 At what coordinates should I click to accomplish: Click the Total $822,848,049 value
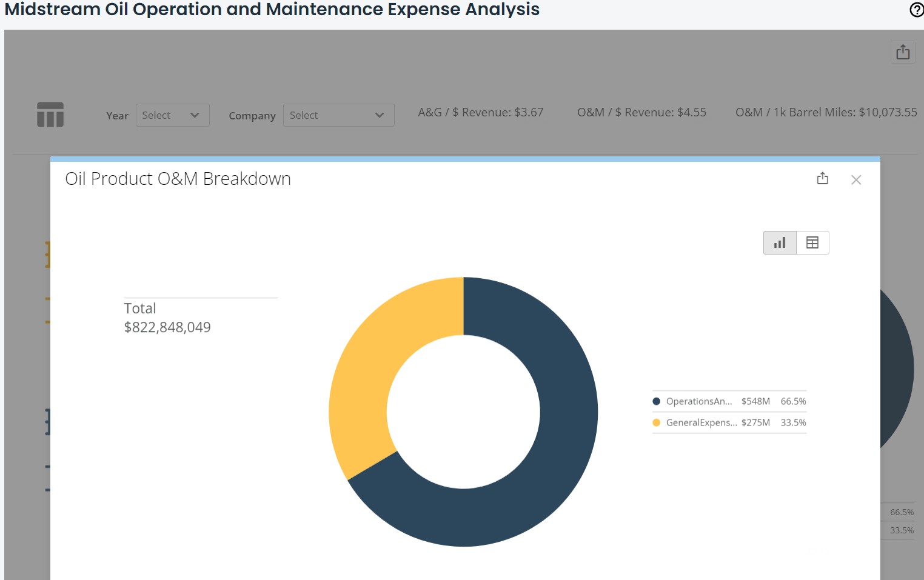[167, 327]
